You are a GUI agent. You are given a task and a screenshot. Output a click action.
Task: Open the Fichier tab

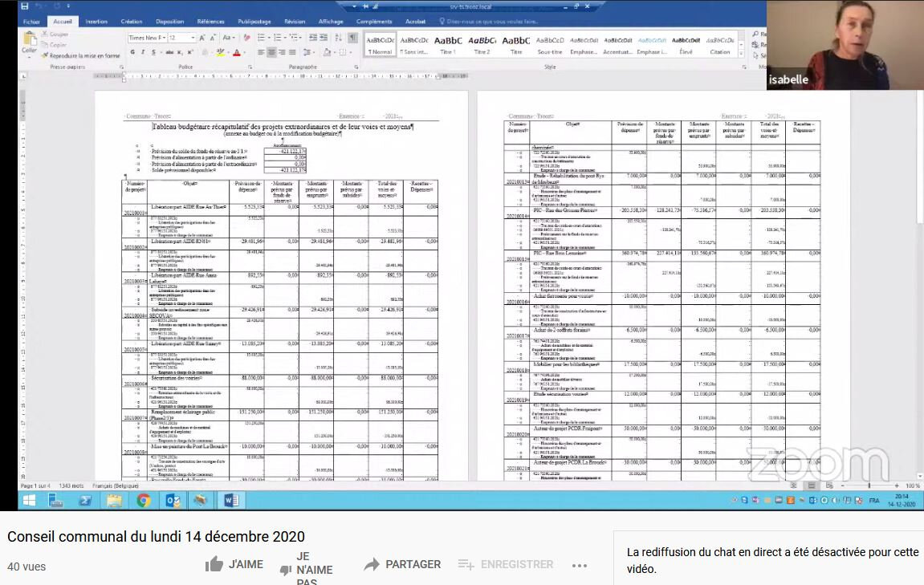[x=32, y=21]
